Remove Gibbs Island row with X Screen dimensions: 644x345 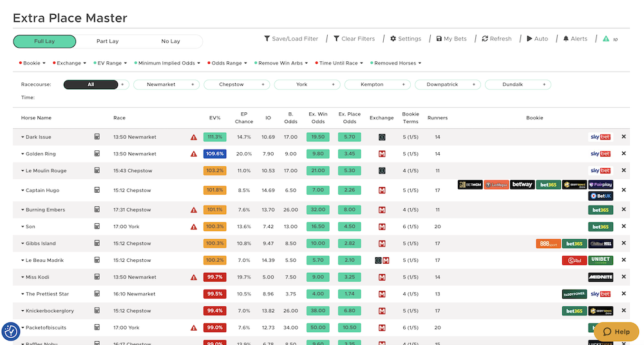623,243
